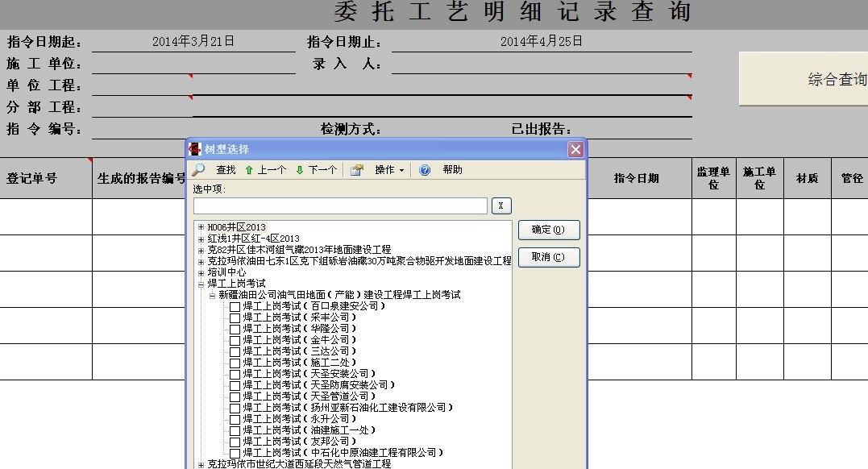Expand the 培训中心 tree node

[201, 272]
